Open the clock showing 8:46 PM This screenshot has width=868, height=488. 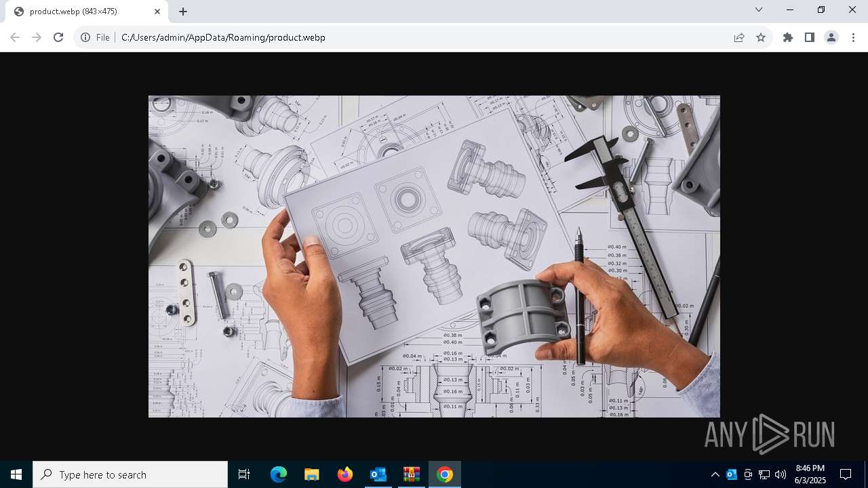(810, 474)
